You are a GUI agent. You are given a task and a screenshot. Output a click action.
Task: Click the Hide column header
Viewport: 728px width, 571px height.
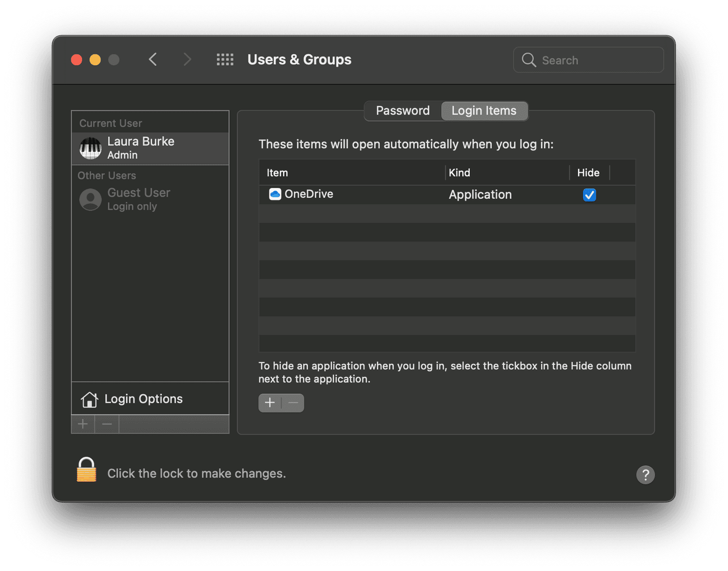(588, 172)
